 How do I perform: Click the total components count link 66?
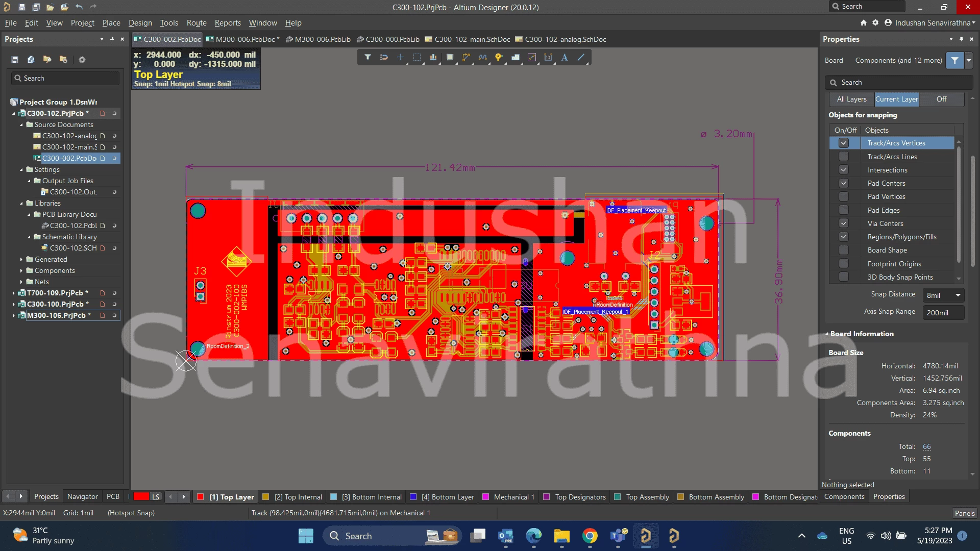tap(927, 447)
